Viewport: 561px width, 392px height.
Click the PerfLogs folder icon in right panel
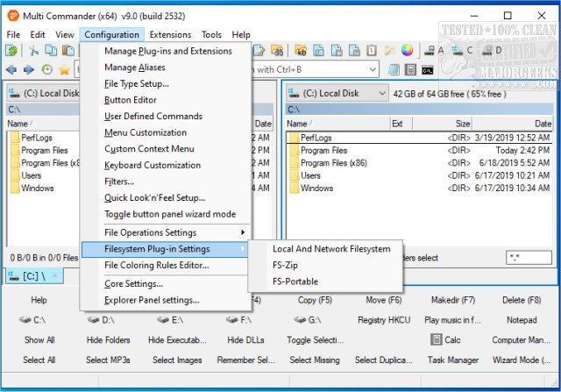coord(295,138)
